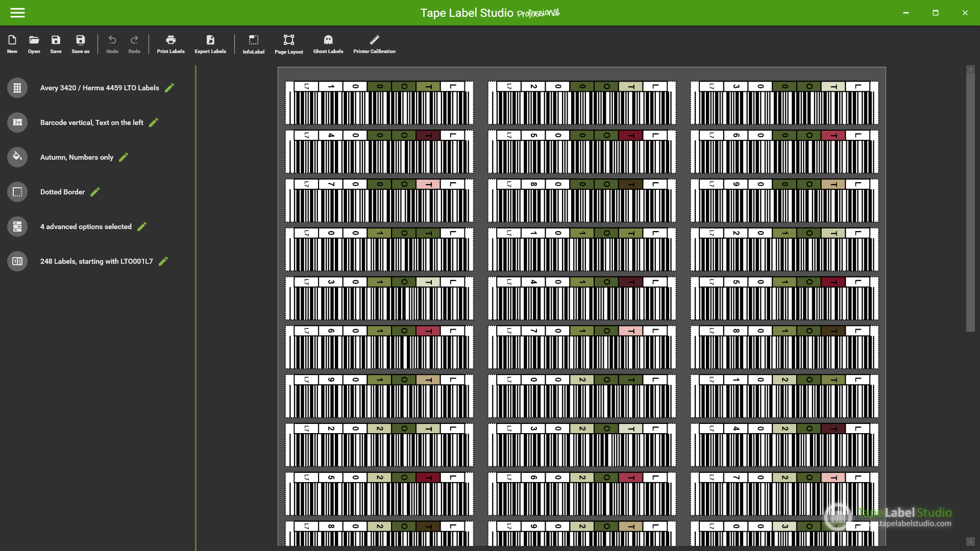The image size is (980, 551).
Task: Select 'Barcode vertical, Text on the left'
Action: [92, 122]
